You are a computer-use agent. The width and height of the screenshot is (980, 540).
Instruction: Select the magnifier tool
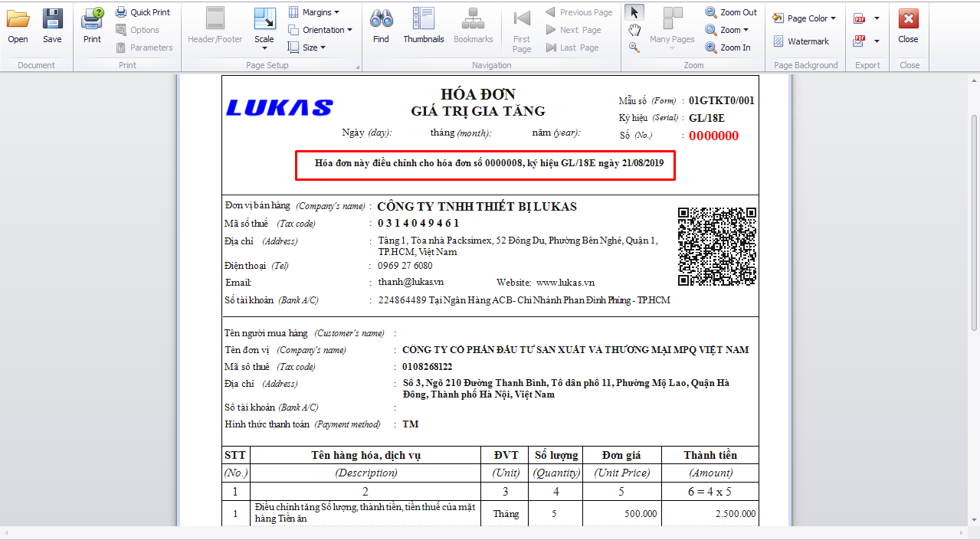pos(634,47)
